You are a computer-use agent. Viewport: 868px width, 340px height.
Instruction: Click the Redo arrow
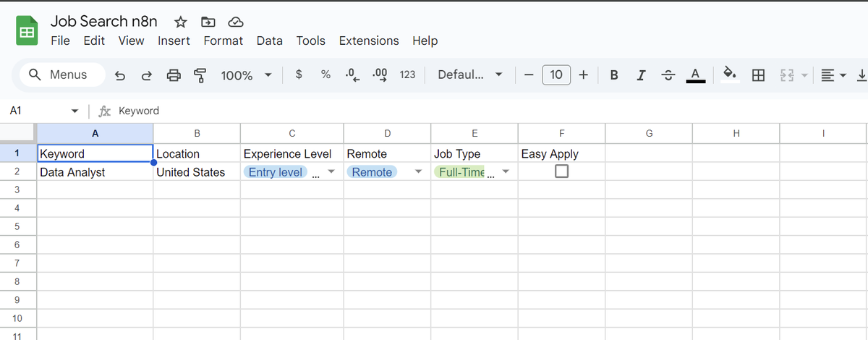tap(147, 75)
